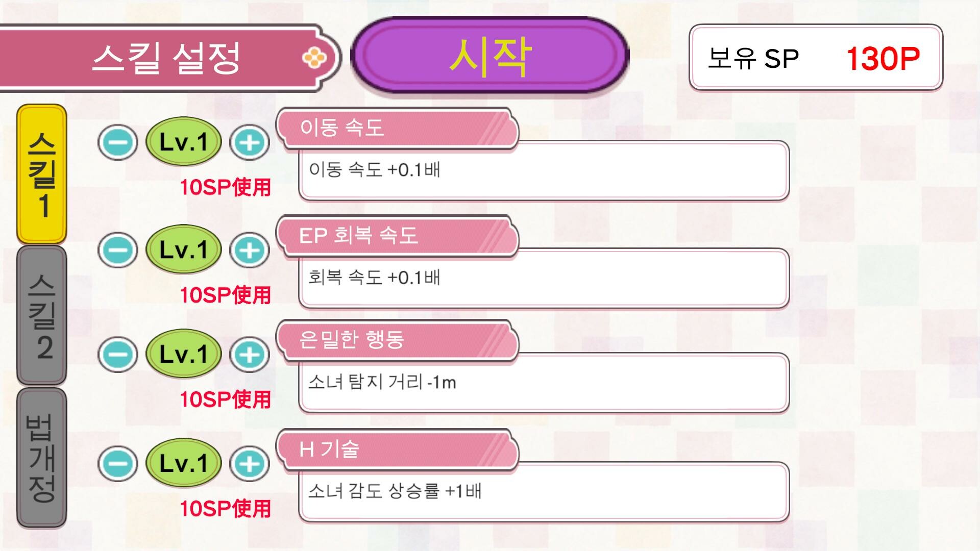Lower 은밀한 행동 level using minus
The width and height of the screenshot is (980, 551).
point(118,354)
